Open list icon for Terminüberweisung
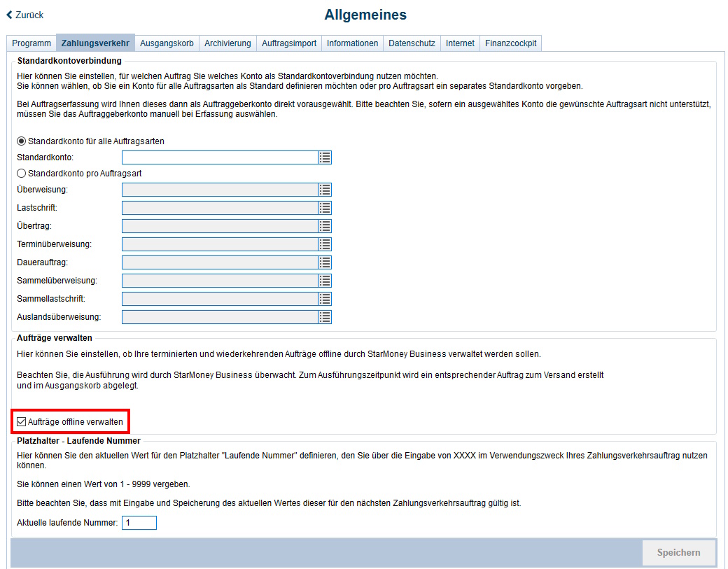Image resolution: width=728 pixels, height=569 pixels. (325, 244)
